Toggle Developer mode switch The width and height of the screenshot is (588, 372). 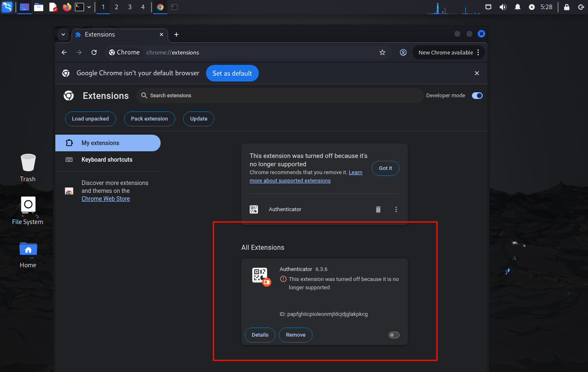477,96
